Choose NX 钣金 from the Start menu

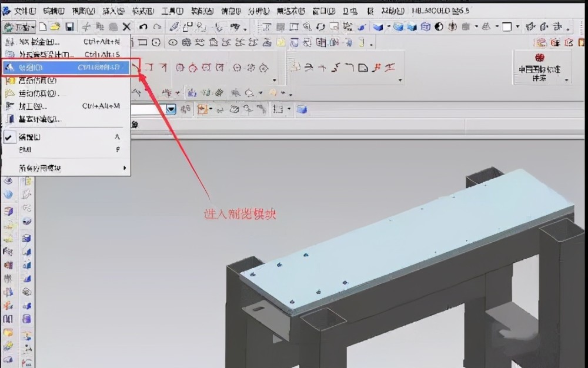66,42
